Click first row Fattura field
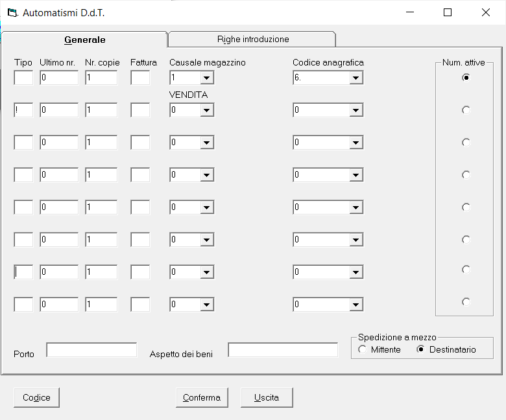506x420 pixels. coord(140,78)
